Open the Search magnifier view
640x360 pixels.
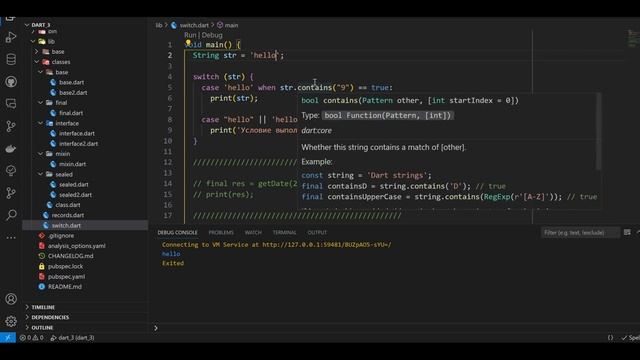[x=11, y=215]
